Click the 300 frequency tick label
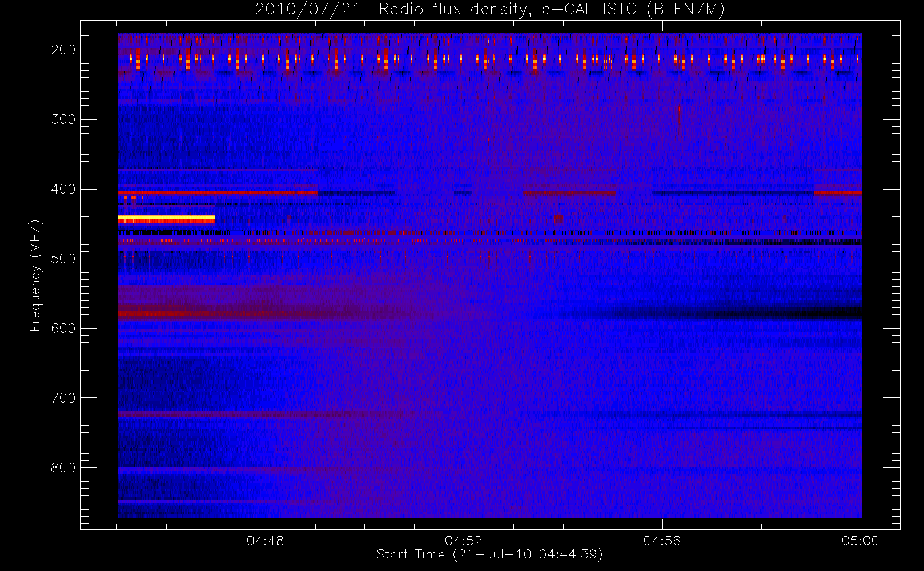The width and height of the screenshot is (924, 571). click(x=63, y=119)
